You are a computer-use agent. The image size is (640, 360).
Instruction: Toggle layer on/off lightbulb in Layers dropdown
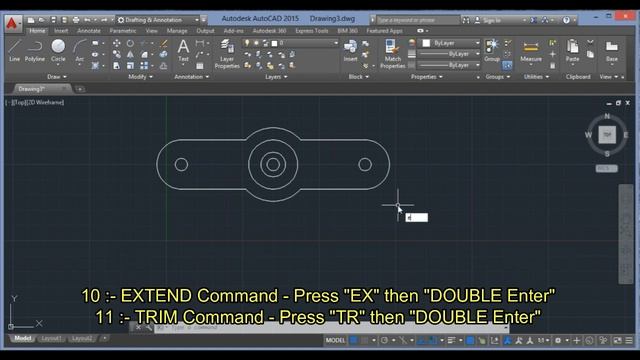pyautogui.click(x=247, y=43)
